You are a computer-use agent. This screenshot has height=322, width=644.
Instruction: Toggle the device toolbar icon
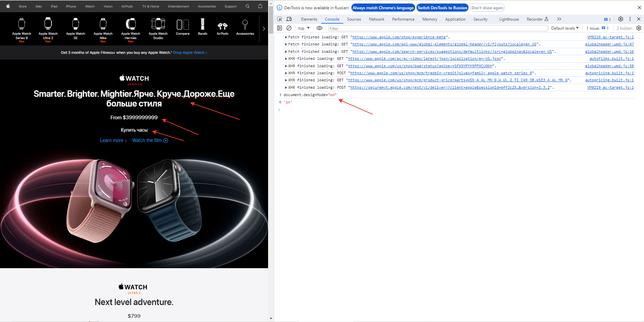click(289, 19)
